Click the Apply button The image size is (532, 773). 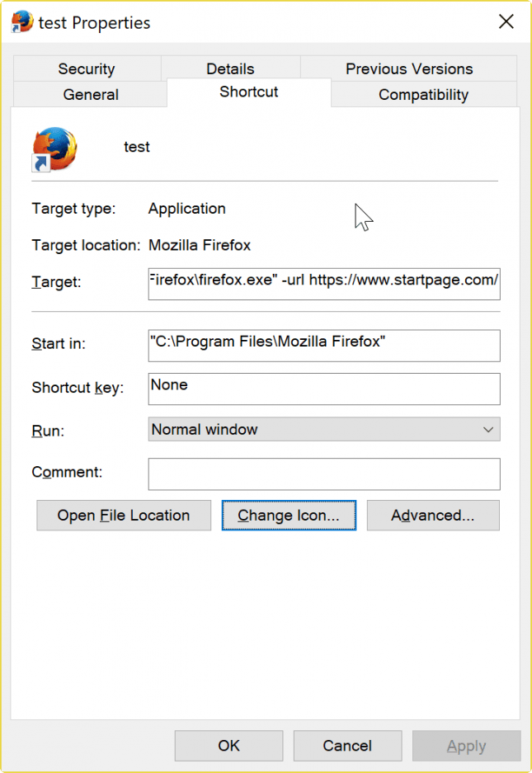(x=466, y=745)
